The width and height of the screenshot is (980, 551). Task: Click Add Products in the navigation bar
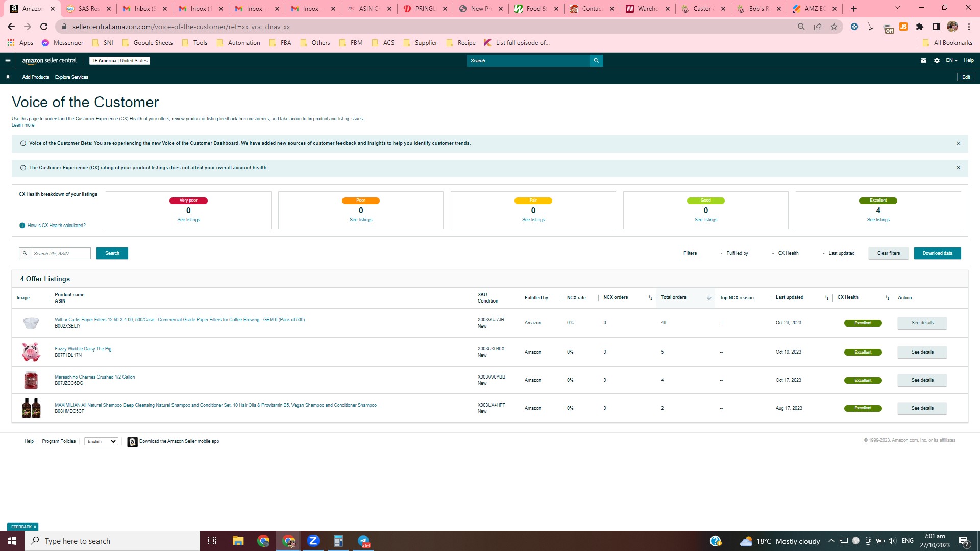pos(36,77)
